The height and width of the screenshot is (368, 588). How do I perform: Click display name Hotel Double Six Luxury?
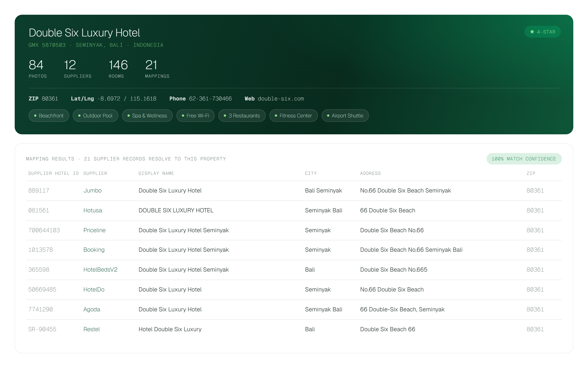pos(170,329)
